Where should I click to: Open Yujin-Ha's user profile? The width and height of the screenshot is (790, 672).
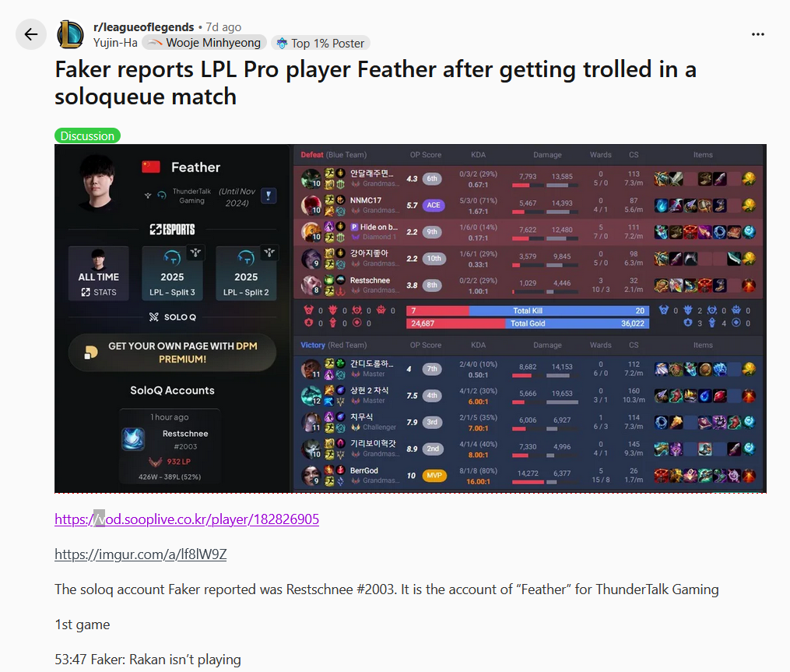point(115,43)
